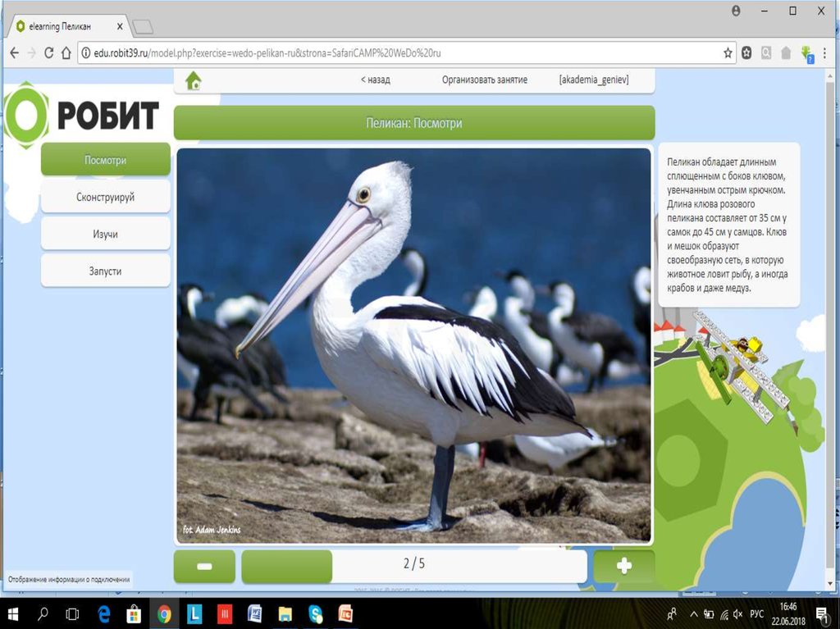
Task: Click the '< назад' link
Action: pyautogui.click(x=375, y=80)
